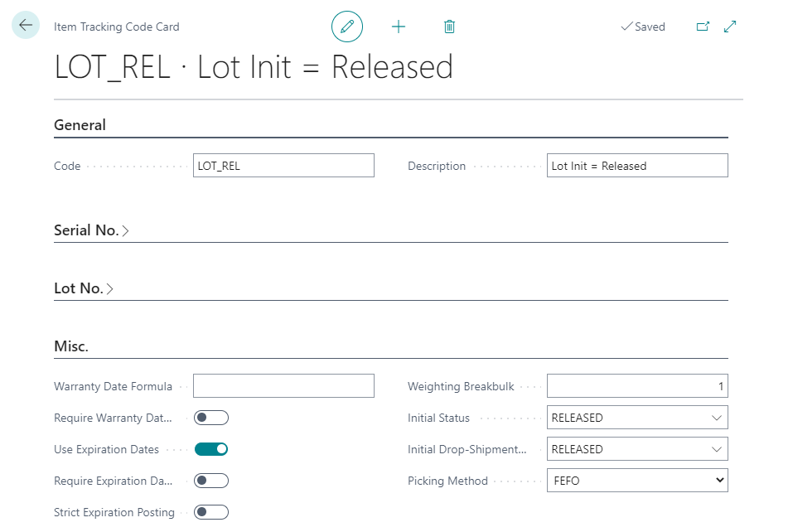Click the pencil edit icon
Viewport: 793px width, 532px height.
point(347,27)
